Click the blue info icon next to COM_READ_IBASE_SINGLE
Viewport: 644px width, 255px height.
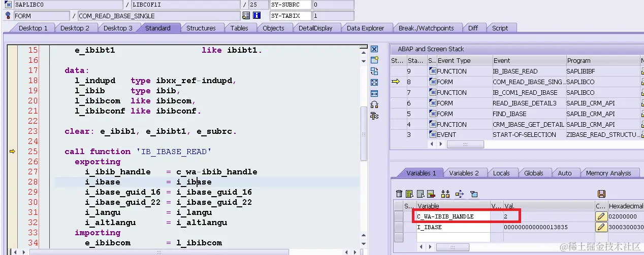257,16
